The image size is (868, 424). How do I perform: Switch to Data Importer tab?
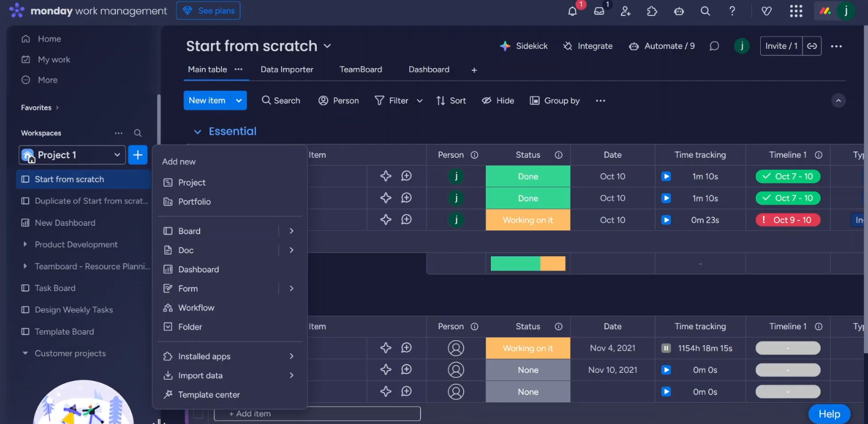[287, 69]
